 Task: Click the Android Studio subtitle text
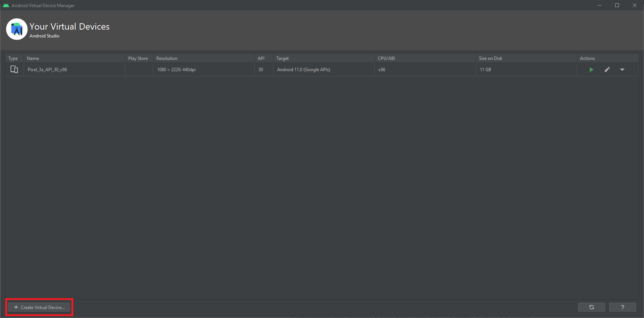[x=45, y=36]
